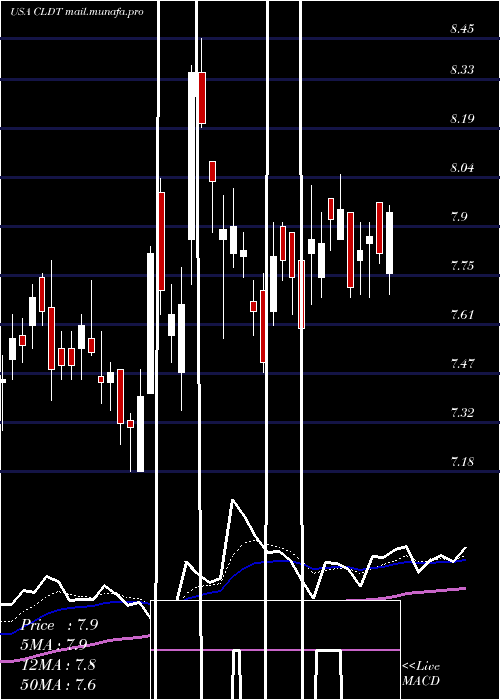The height and width of the screenshot is (700, 500).
Task: Click the 7.18 price axis label
Action: 462,461
